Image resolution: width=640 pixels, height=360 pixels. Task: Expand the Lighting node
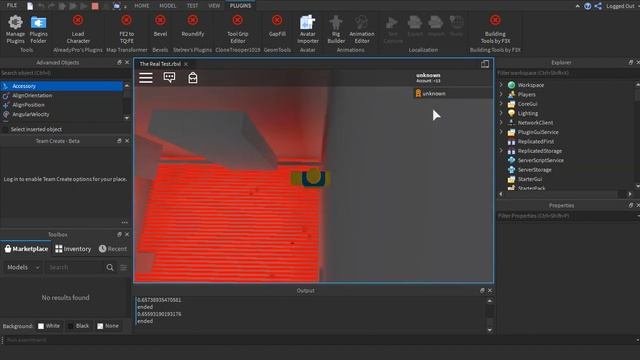pyautogui.click(x=501, y=113)
